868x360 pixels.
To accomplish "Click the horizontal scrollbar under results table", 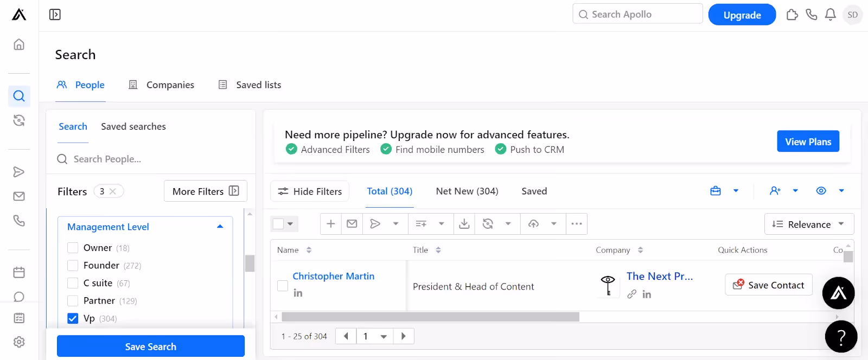I will point(430,317).
